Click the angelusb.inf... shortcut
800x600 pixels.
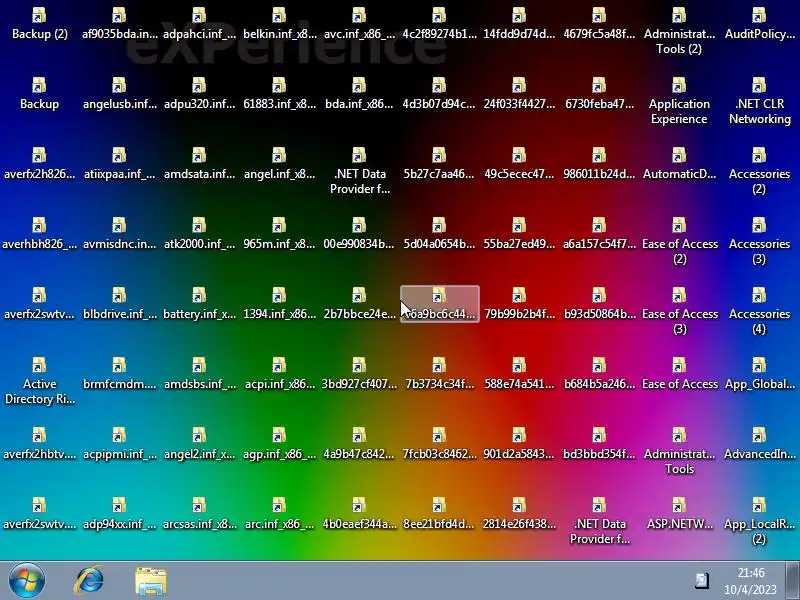pyautogui.click(x=119, y=93)
